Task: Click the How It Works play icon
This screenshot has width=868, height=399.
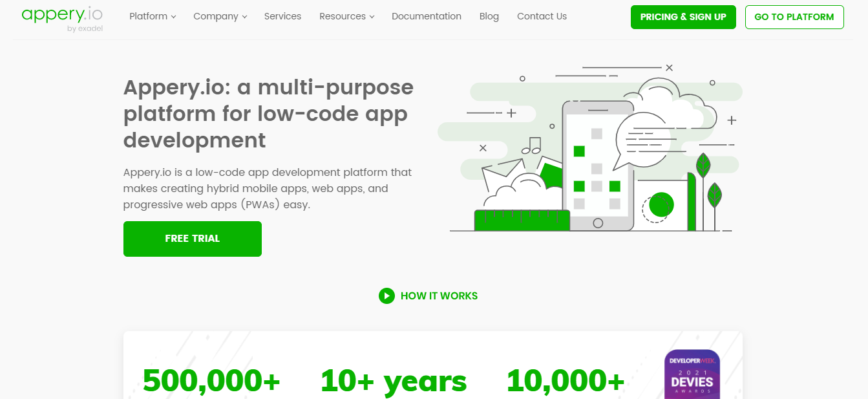Action: 386,296
